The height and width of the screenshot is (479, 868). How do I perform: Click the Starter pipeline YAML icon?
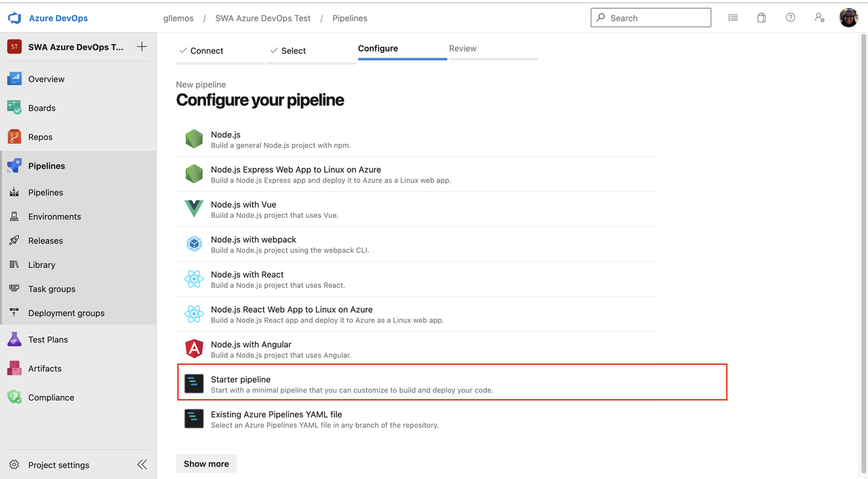point(194,384)
